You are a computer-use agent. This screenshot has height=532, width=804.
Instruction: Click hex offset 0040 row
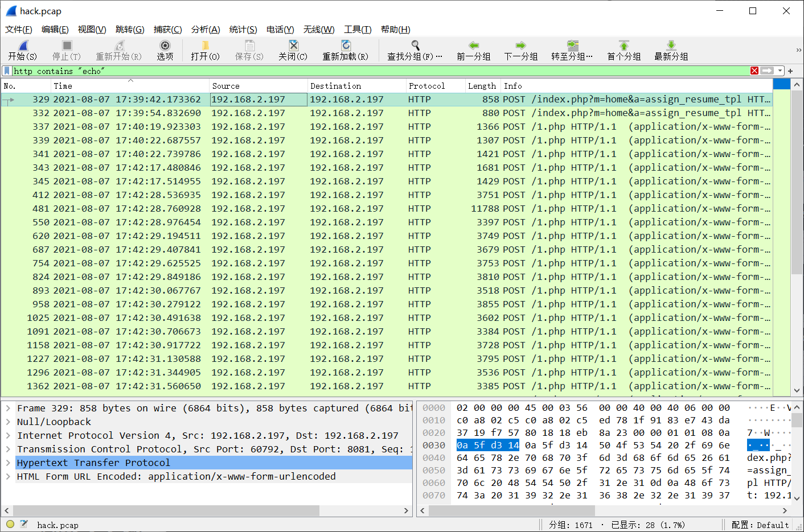coord(434,457)
